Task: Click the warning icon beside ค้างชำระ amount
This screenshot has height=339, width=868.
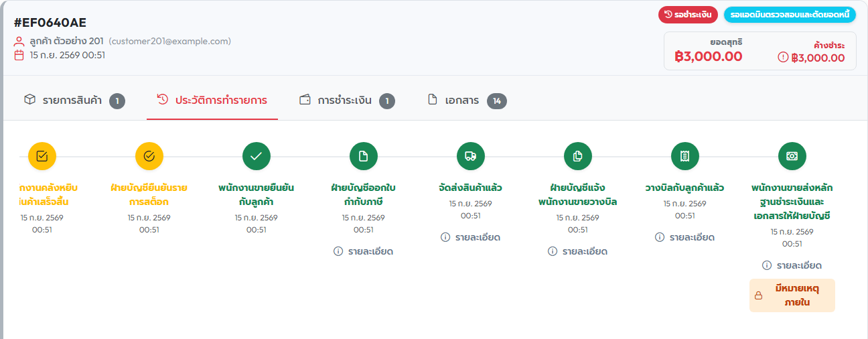Action: coord(783,58)
